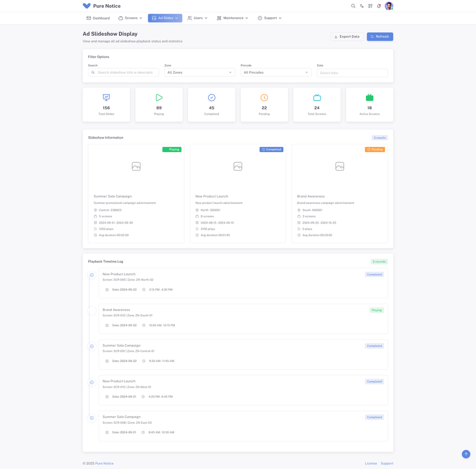476x469 pixels.
Task: Click the Active Screens green TV icon
Action: [x=369, y=97]
